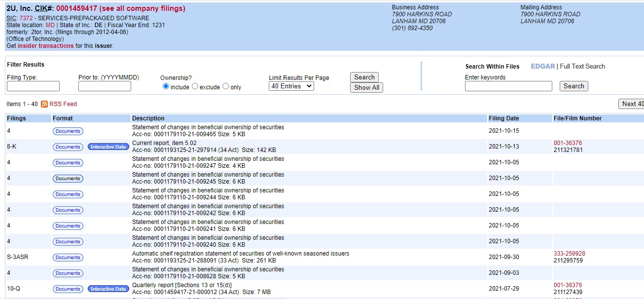The width and height of the screenshot is (644, 299).
Task: Open file number 333-259928 link
Action: coord(570,254)
